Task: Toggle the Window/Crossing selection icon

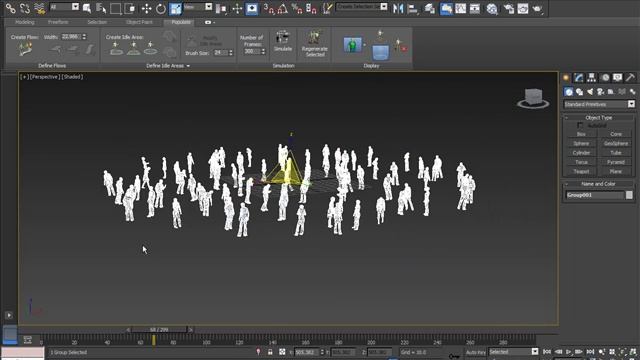Action: pyautogui.click(x=130, y=8)
